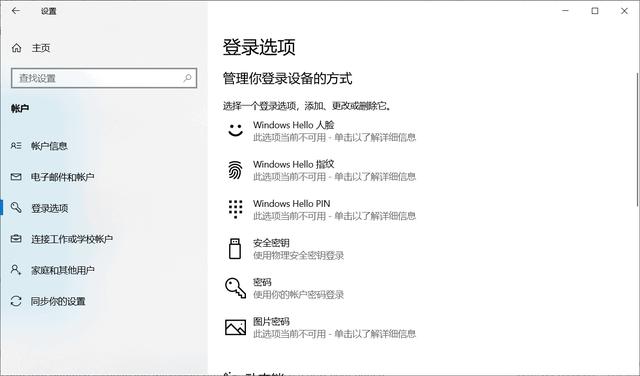Select the 连接工作或学校帐户 briefcase icon

(x=16, y=238)
